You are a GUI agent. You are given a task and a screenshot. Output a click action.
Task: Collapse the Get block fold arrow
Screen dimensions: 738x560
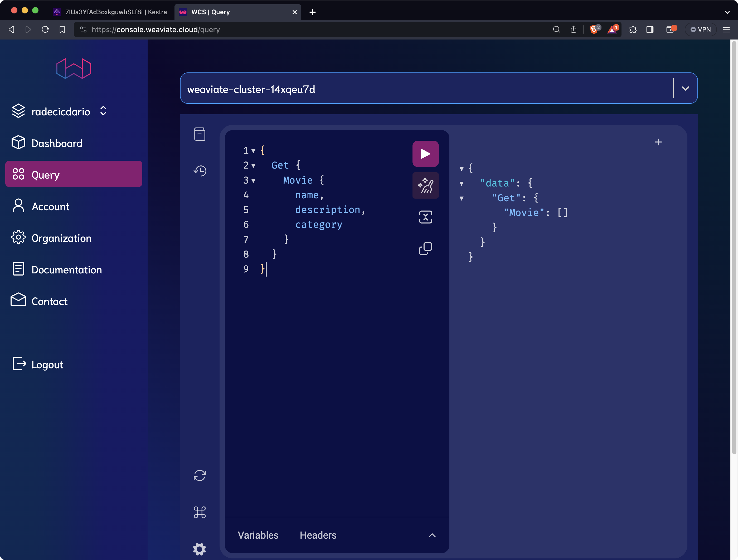point(253,166)
